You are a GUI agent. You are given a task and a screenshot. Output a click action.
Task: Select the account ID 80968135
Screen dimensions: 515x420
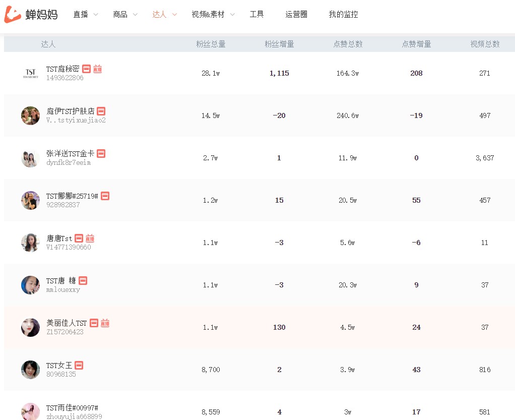61,375
